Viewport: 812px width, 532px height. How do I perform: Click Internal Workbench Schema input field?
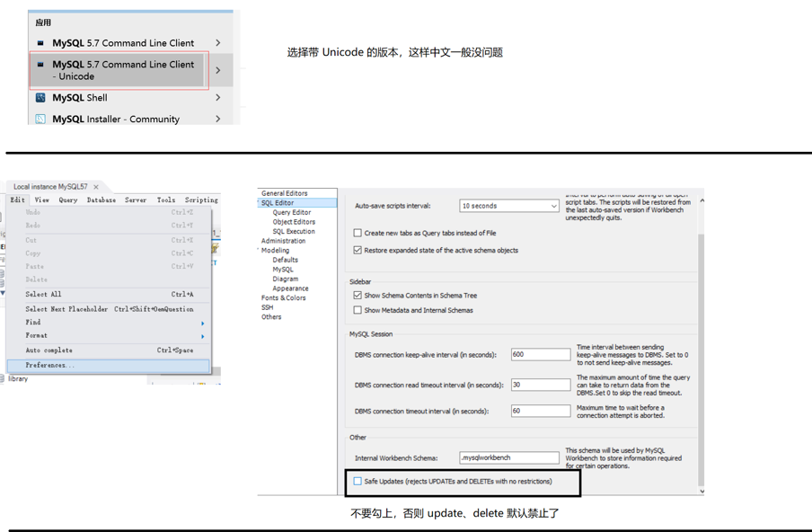(509, 458)
